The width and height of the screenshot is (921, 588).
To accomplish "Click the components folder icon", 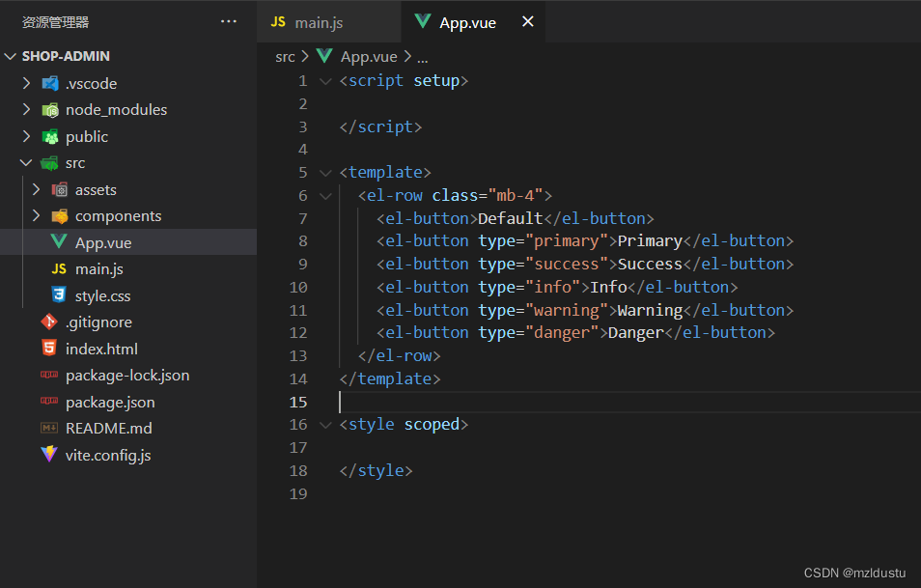I will click(x=59, y=216).
